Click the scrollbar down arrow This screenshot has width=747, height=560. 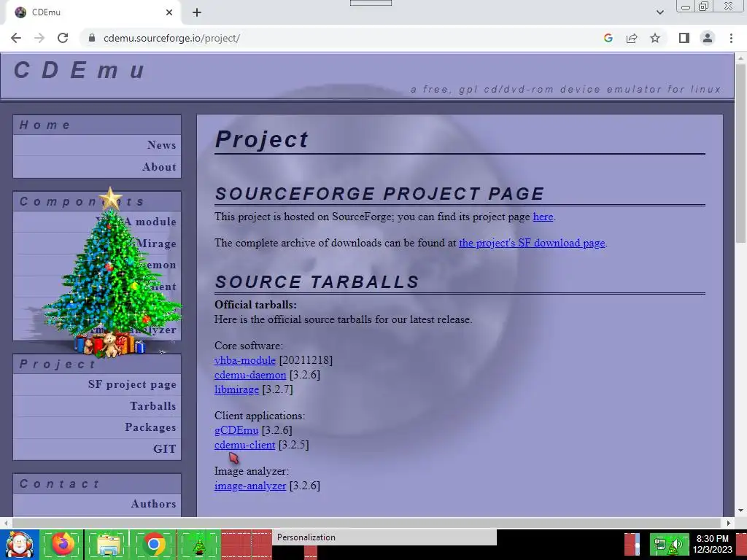(740, 510)
